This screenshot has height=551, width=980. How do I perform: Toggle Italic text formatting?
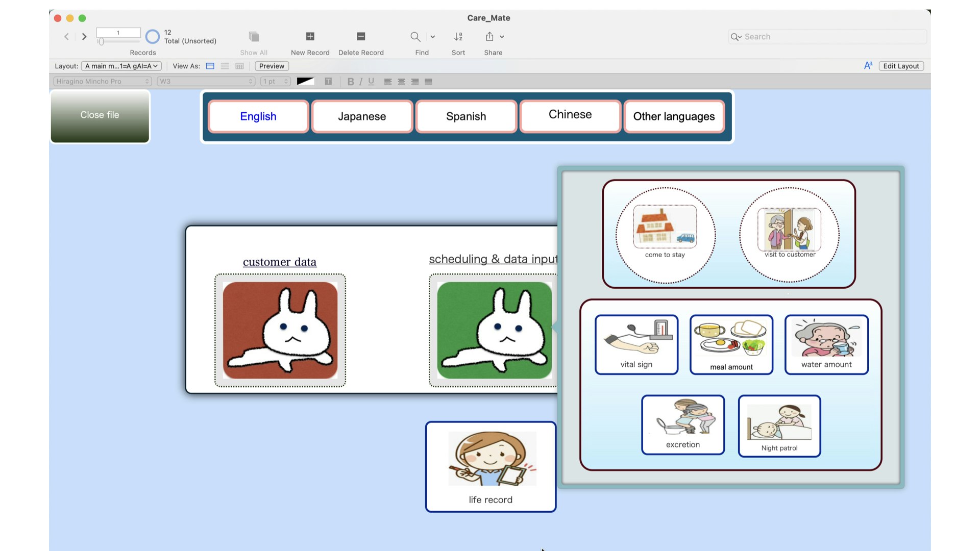(x=361, y=81)
